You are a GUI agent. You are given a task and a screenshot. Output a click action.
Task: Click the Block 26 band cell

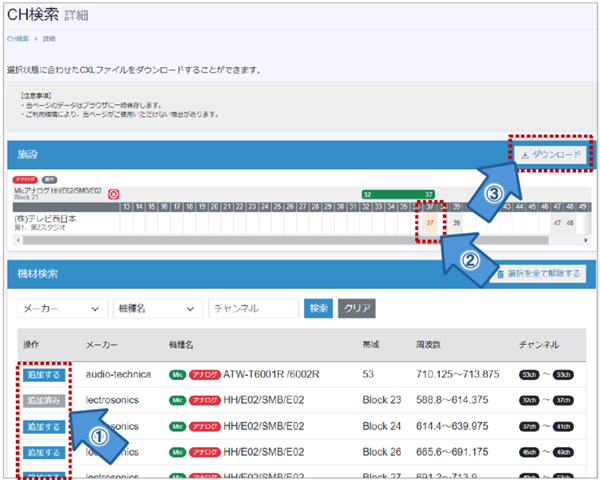[x=382, y=452]
